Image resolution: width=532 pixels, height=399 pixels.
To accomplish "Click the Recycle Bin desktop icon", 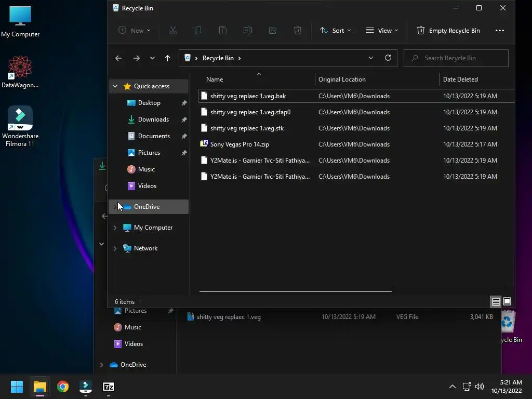I will (x=511, y=326).
